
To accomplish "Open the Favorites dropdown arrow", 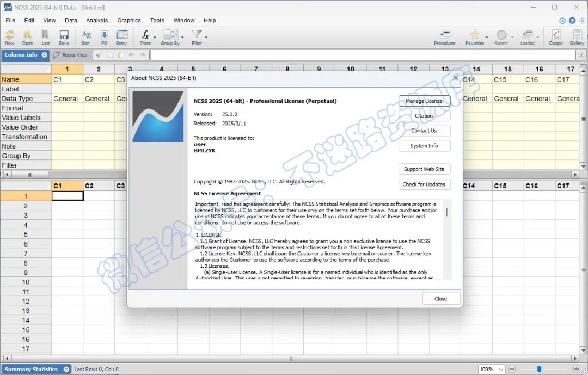I will point(486,37).
